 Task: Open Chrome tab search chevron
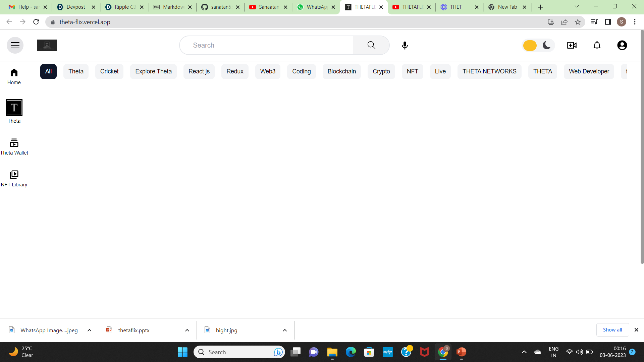click(x=577, y=6)
